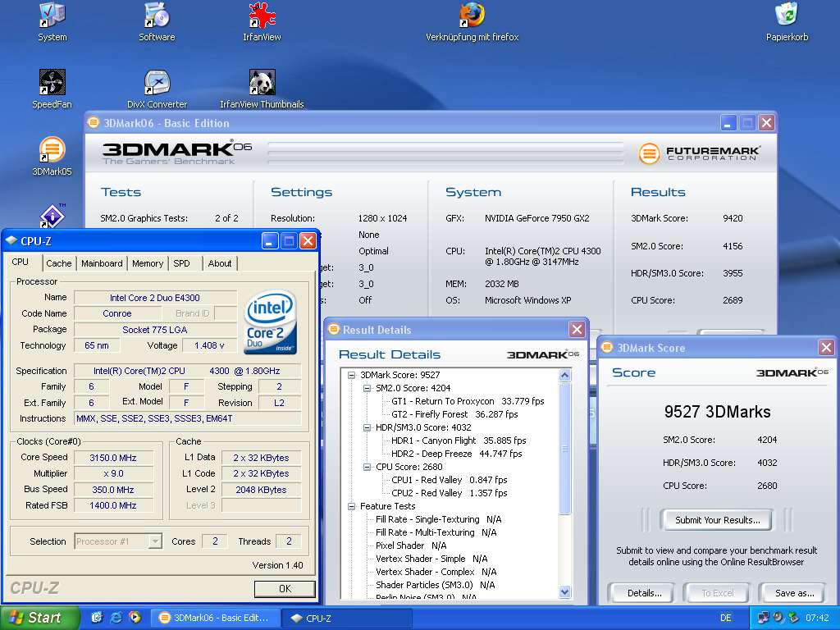Switch to the CPU tab in CPU-Z
This screenshot has height=630, width=840.
click(21, 262)
